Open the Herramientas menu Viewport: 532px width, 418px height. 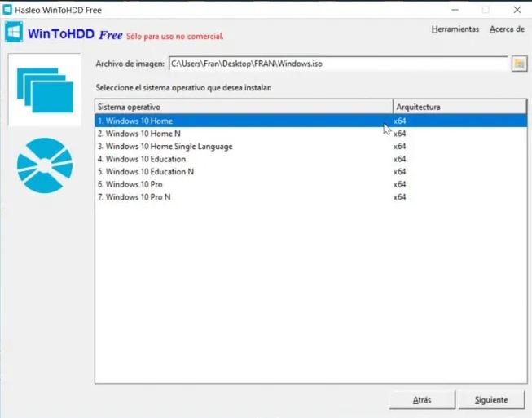coord(455,29)
